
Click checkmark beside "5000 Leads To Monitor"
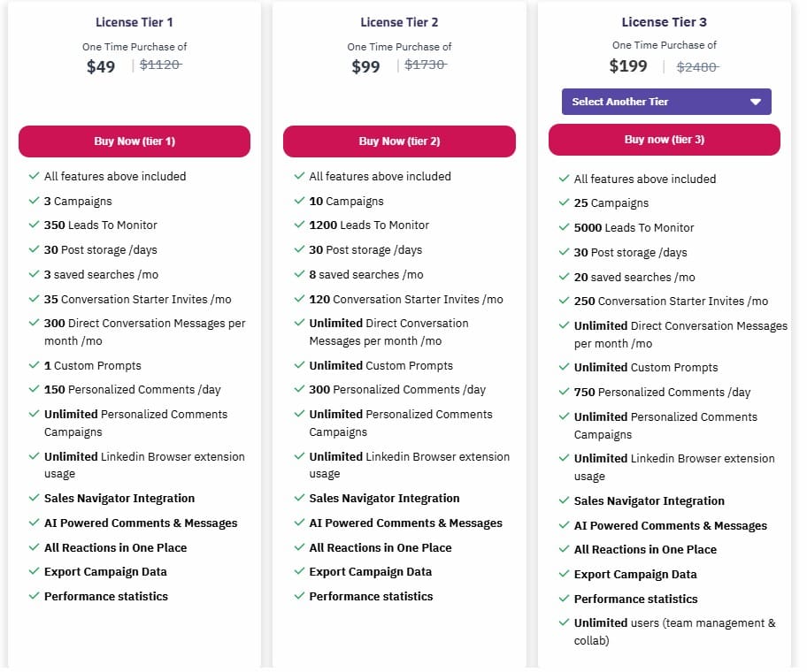pyautogui.click(x=564, y=227)
